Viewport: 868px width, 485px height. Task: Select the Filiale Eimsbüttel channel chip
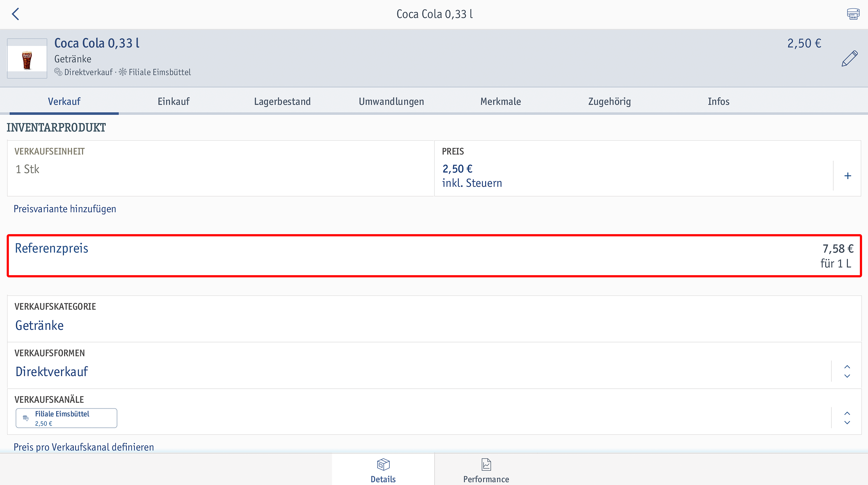pos(66,418)
